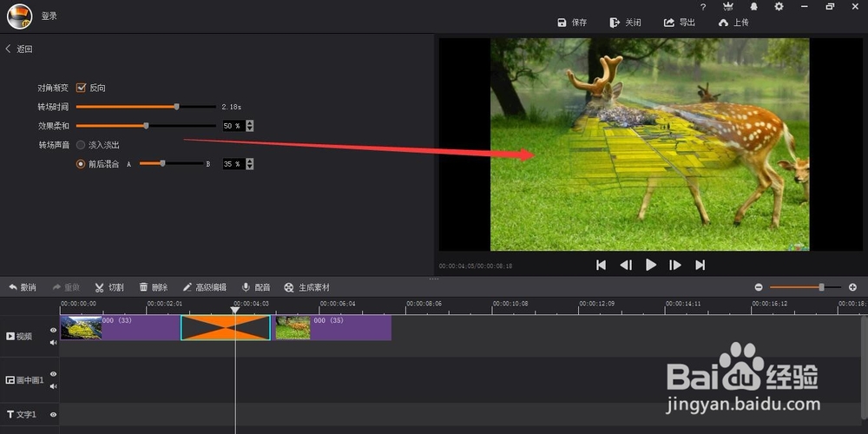Click the timeline zoom slider
The height and width of the screenshot is (434, 868).
[806, 287]
